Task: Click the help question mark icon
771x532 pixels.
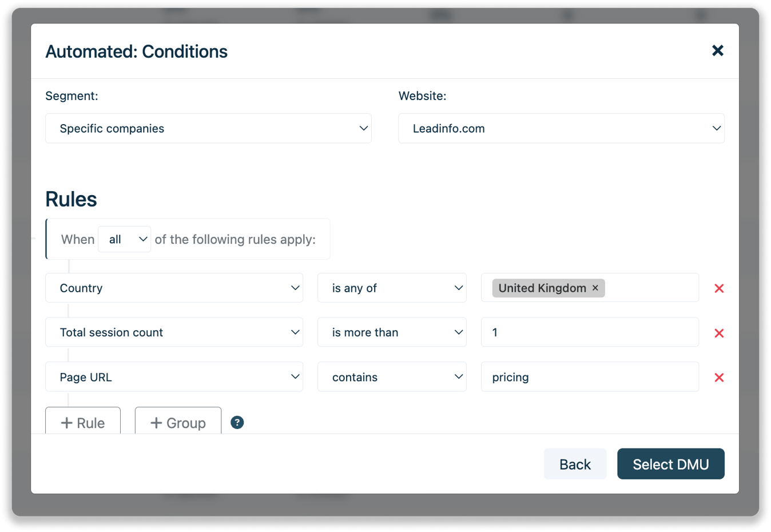Action: click(237, 423)
